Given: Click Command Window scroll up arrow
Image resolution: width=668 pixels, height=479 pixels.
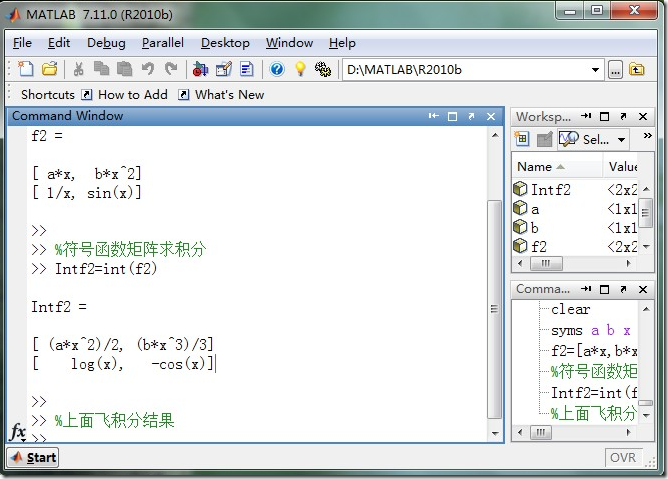Looking at the screenshot, I should [x=495, y=136].
